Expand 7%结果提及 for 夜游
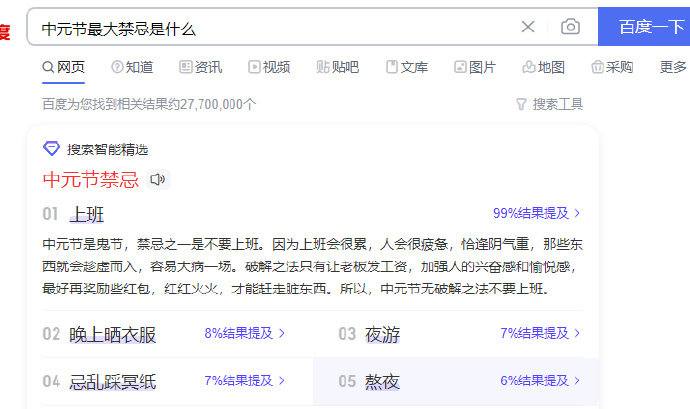Screen dimensions: 690x409 coord(540,333)
